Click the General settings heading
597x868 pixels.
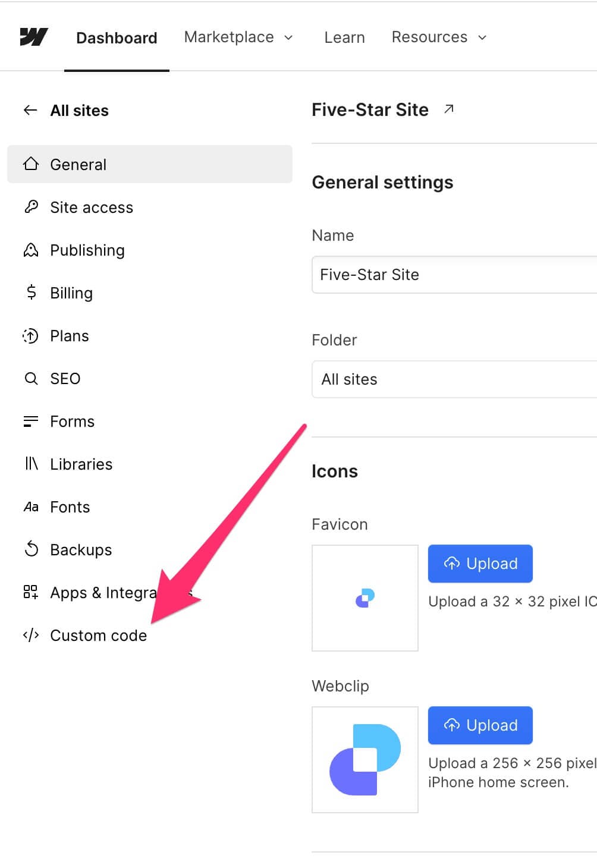(382, 183)
